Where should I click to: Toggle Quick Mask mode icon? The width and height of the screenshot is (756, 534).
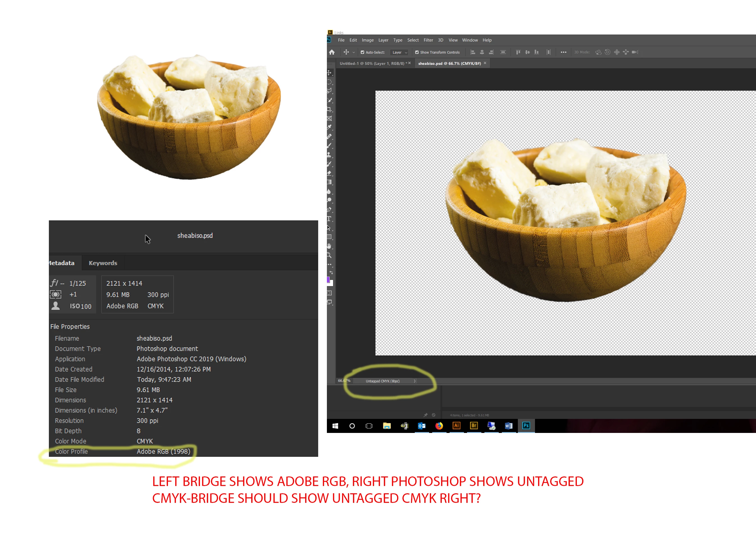click(329, 293)
